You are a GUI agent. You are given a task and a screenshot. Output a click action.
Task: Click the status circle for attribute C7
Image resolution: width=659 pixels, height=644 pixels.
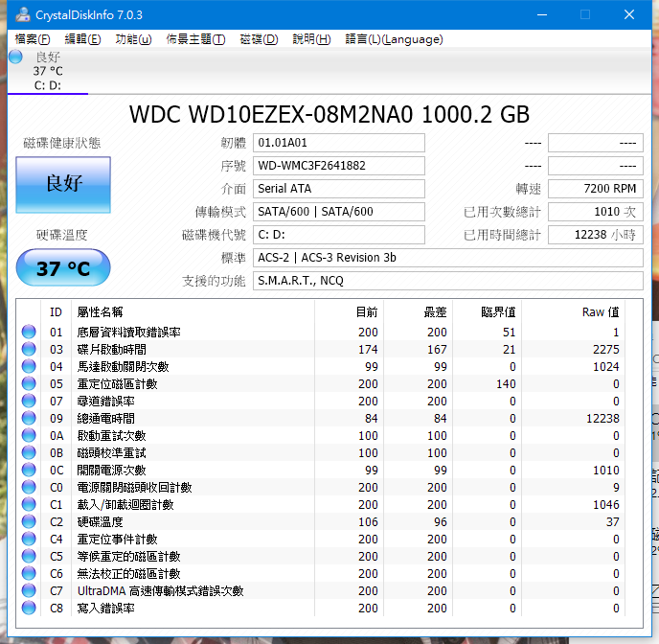click(29, 590)
